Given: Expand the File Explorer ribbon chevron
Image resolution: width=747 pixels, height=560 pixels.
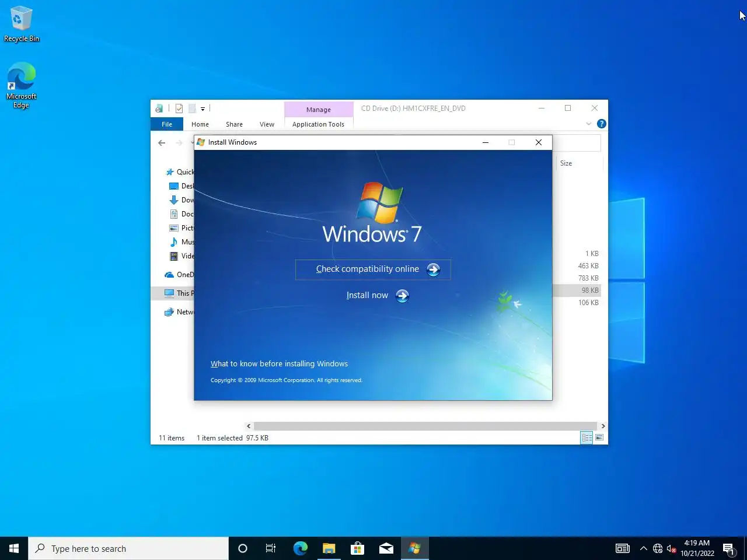Looking at the screenshot, I should [588, 124].
